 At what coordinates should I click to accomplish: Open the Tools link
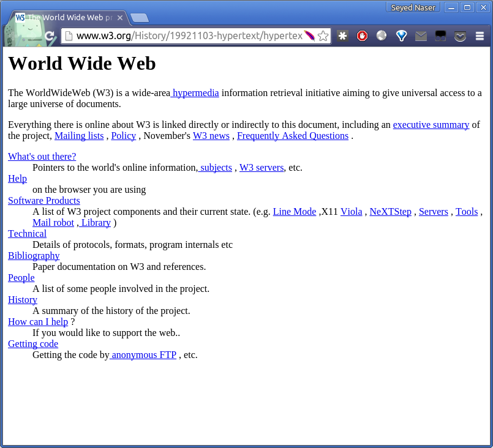click(x=467, y=212)
